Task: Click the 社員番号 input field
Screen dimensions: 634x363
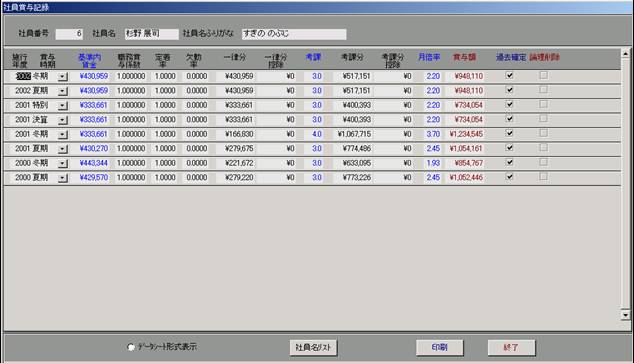Action: [x=69, y=34]
